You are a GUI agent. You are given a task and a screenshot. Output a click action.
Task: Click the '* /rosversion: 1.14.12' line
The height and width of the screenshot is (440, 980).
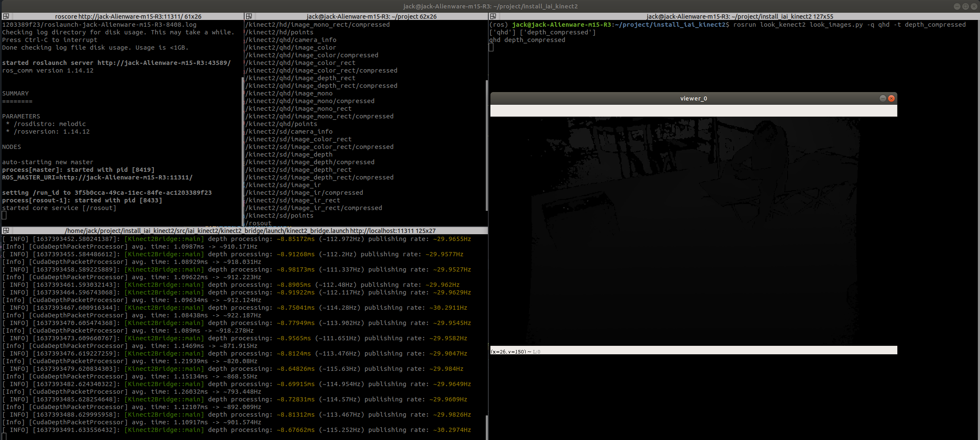pos(48,132)
